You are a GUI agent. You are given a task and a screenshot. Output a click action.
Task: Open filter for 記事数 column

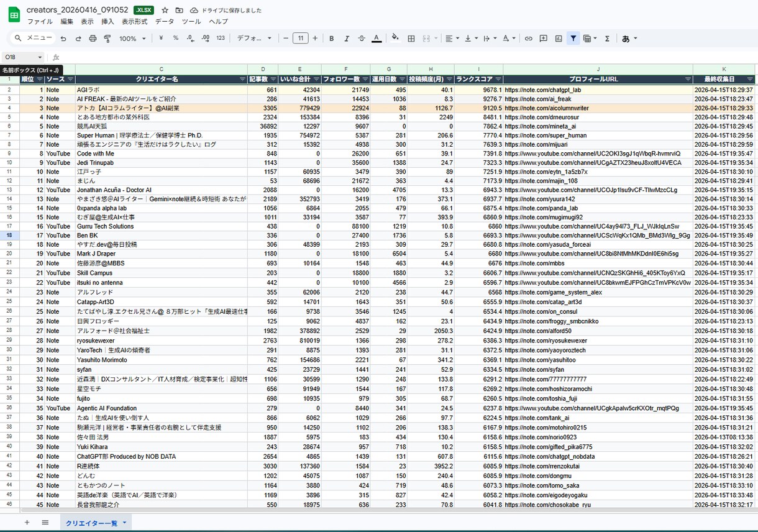tap(273, 80)
